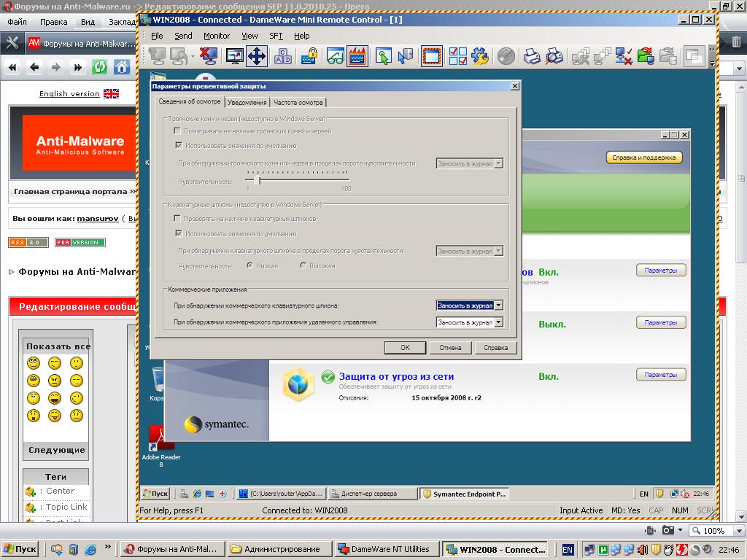
Task: Send Ctrl-Alt-Del with the C A D keys icon
Action: pyautogui.click(x=283, y=56)
